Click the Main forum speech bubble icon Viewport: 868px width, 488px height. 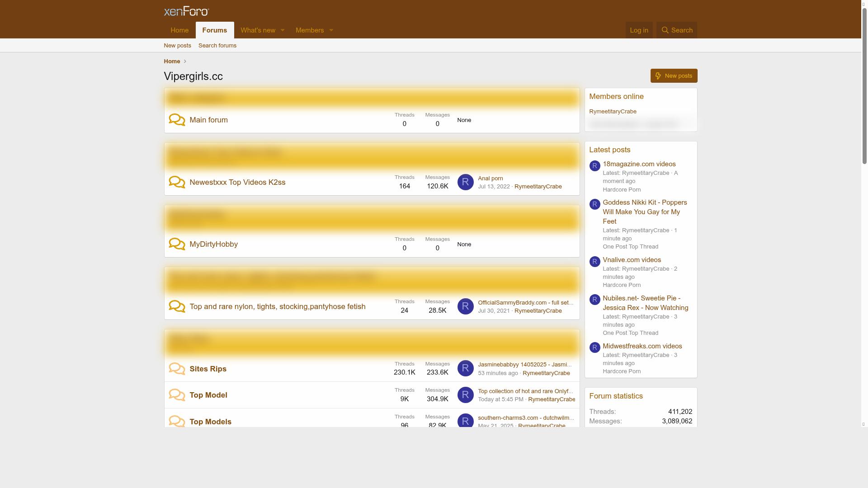click(177, 120)
